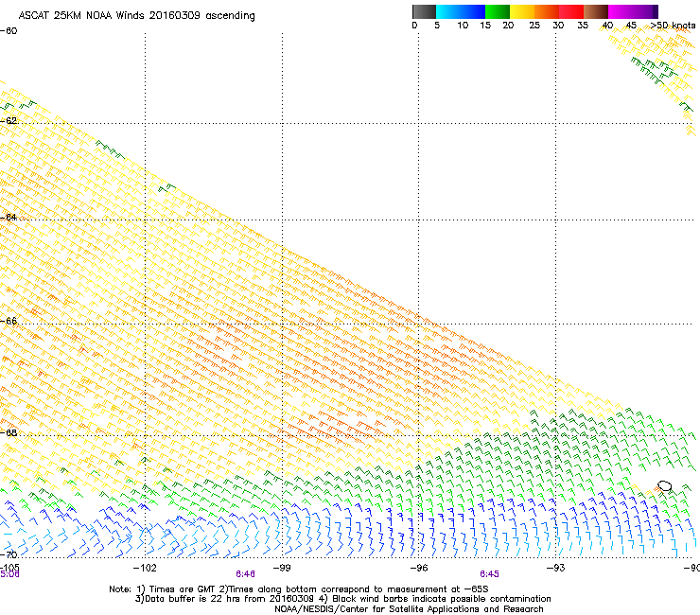
Task: Click the -99 longitude axis label
Action: coord(282,568)
